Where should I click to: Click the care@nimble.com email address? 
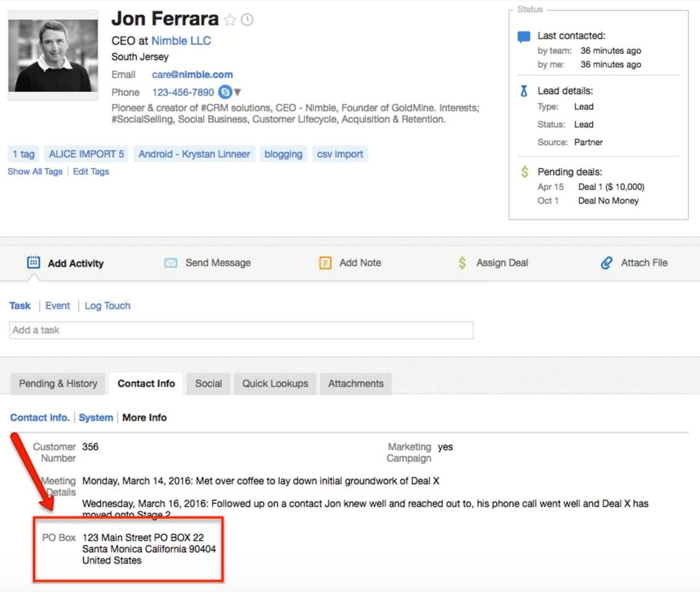tap(192, 74)
